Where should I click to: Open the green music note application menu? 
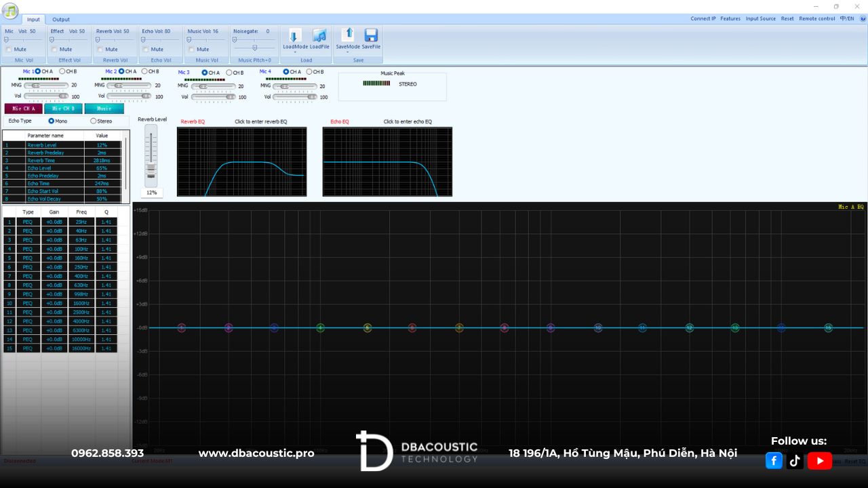pos(10,11)
